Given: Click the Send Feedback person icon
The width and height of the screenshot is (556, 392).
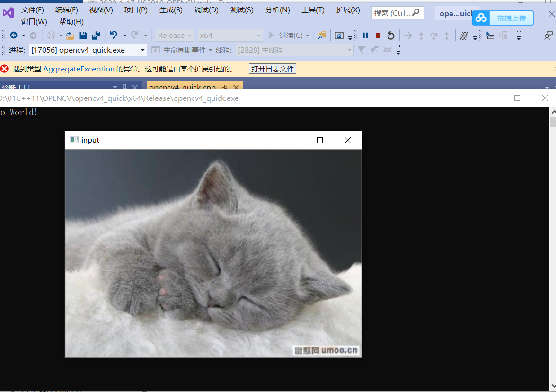Looking at the screenshot, I should coord(548,35).
